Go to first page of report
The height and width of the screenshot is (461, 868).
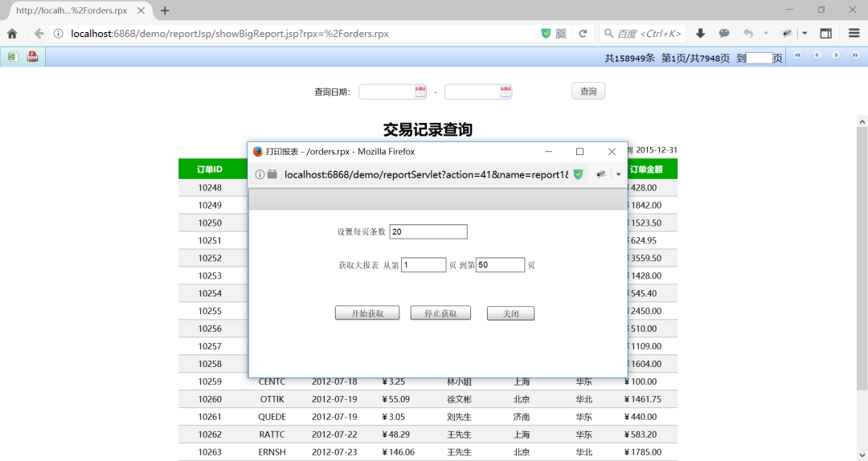[798, 55]
